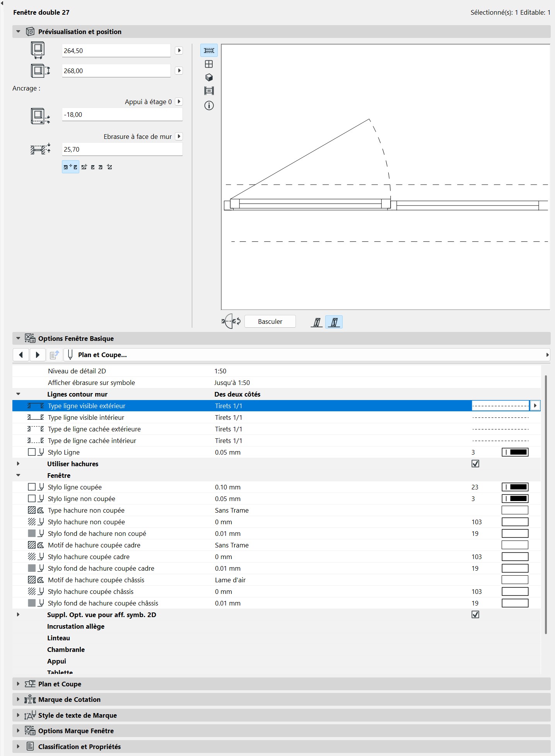Choose the highlighted wall-center anchor icon
The width and height of the screenshot is (555, 756).
click(x=70, y=167)
